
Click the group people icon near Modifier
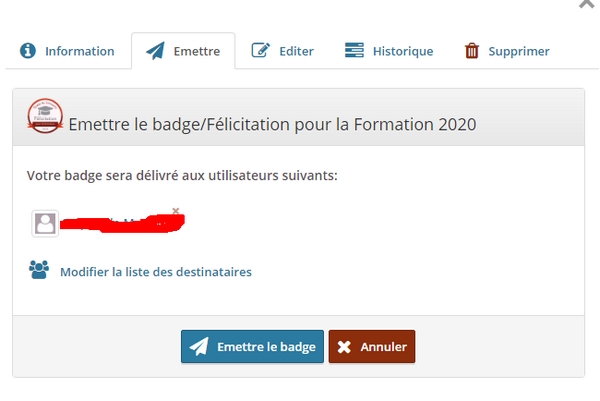coord(39,270)
